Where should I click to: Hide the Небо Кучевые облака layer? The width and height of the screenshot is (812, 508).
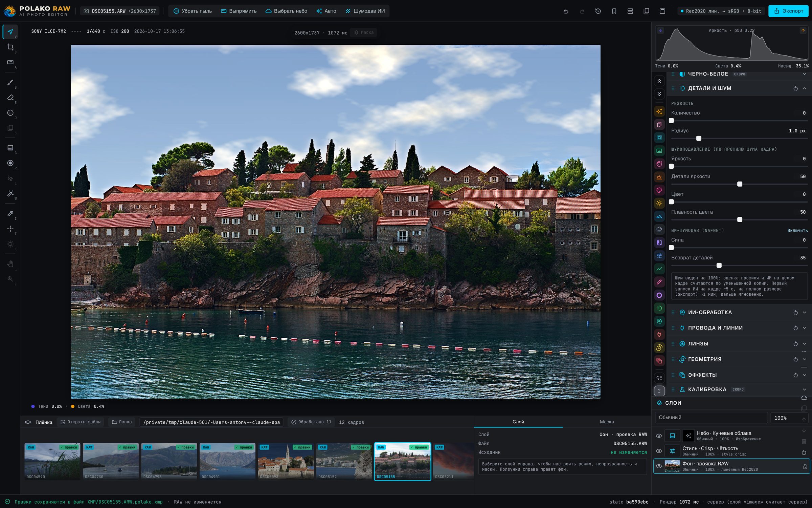click(x=659, y=436)
